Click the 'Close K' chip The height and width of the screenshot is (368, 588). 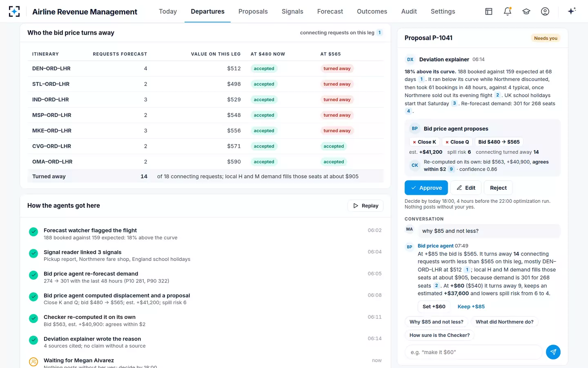coord(424,142)
